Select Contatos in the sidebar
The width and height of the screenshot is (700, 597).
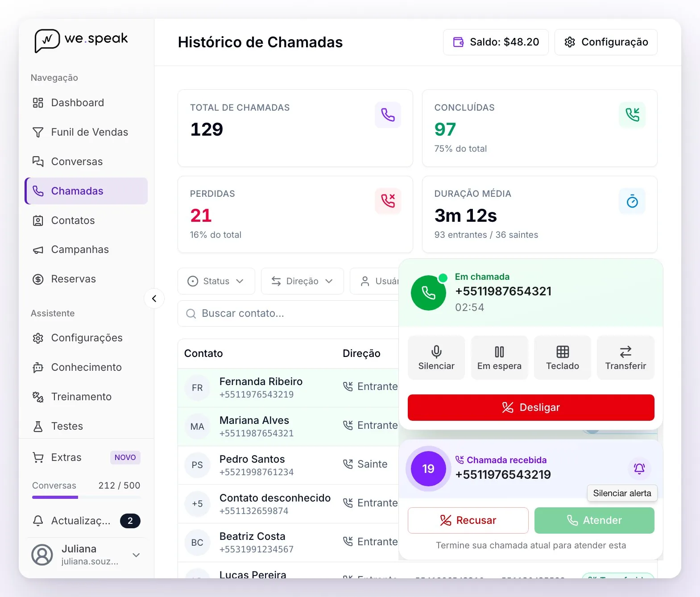[86, 220]
